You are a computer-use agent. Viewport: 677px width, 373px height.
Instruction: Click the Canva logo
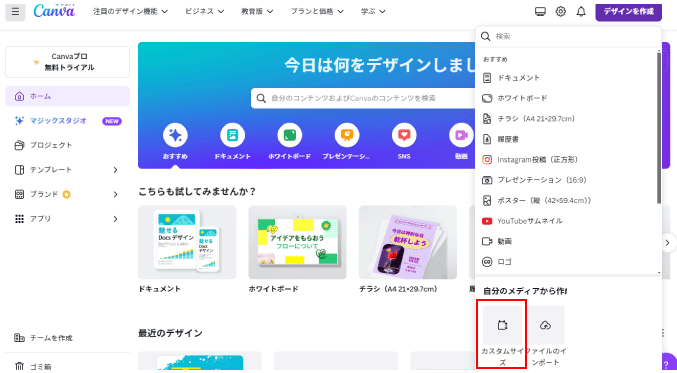click(x=54, y=11)
